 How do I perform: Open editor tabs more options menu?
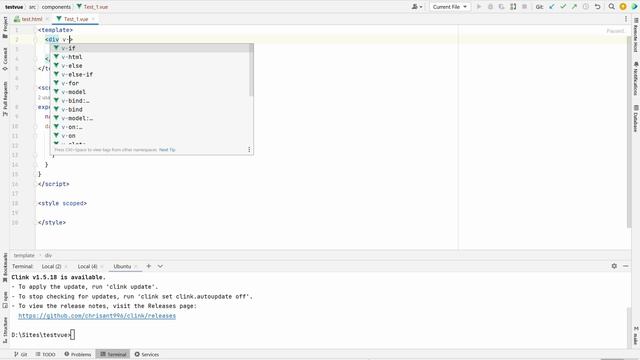[x=626, y=19]
